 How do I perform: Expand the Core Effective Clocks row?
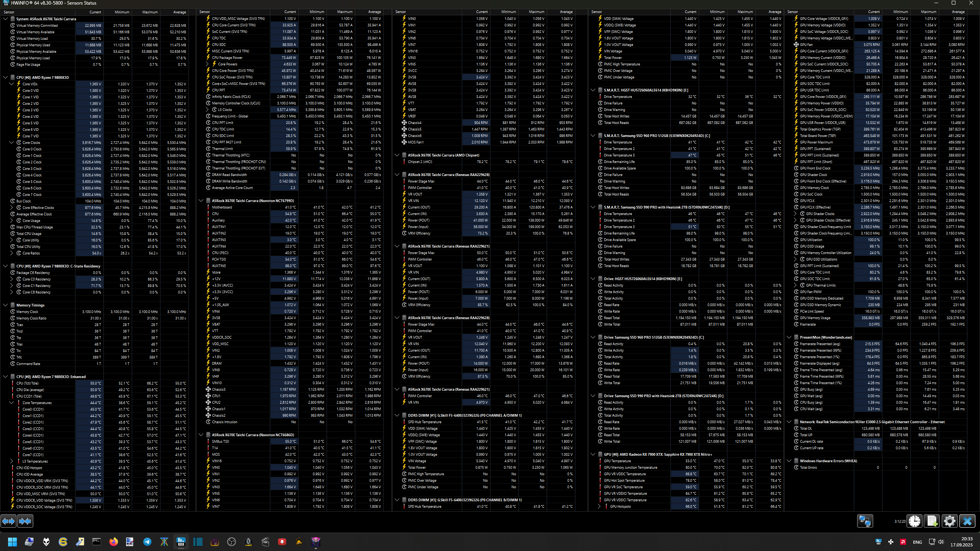[x=11, y=208]
